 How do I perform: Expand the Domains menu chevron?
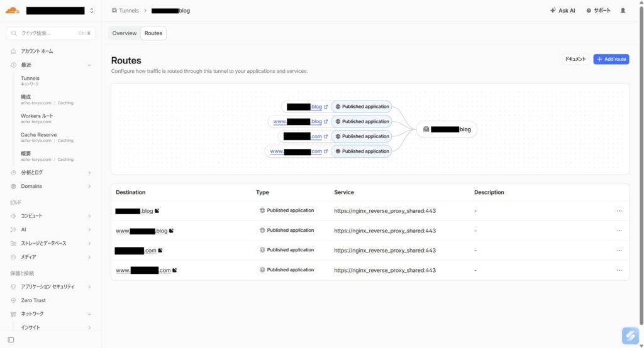(x=89, y=187)
